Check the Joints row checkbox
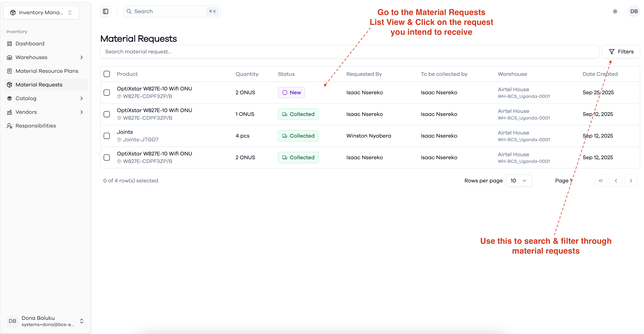 coord(107,136)
